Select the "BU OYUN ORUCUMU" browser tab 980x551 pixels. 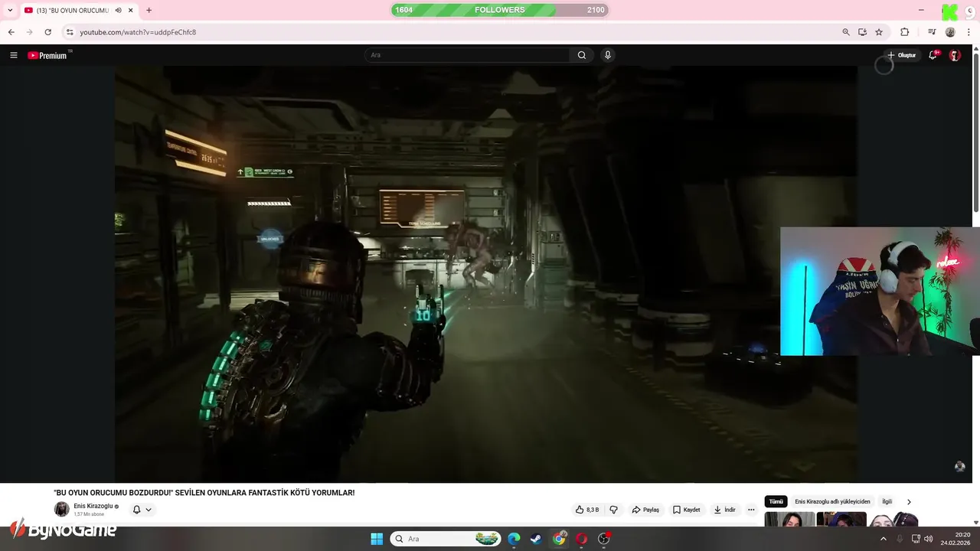(72, 10)
